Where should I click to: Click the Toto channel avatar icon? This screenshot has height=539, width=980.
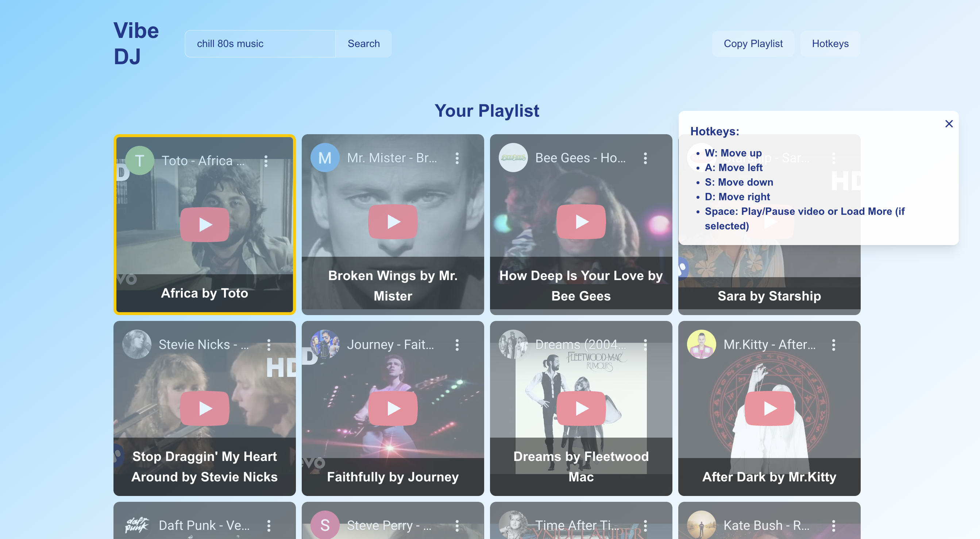coord(140,160)
